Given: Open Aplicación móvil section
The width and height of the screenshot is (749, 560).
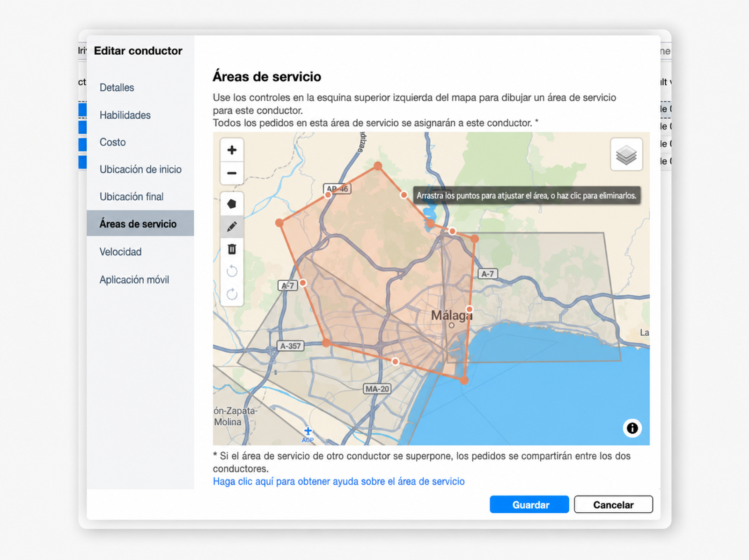Looking at the screenshot, I should [134, 280].
